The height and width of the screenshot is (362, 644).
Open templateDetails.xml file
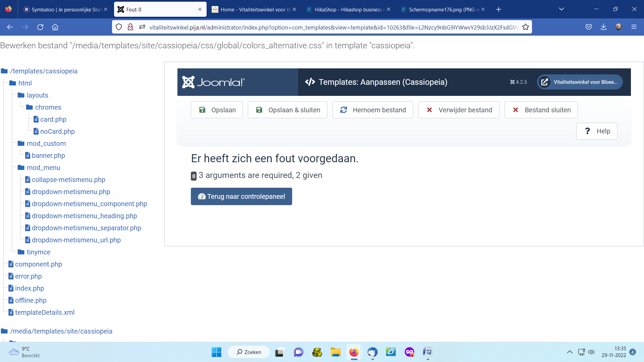[45, 312]
